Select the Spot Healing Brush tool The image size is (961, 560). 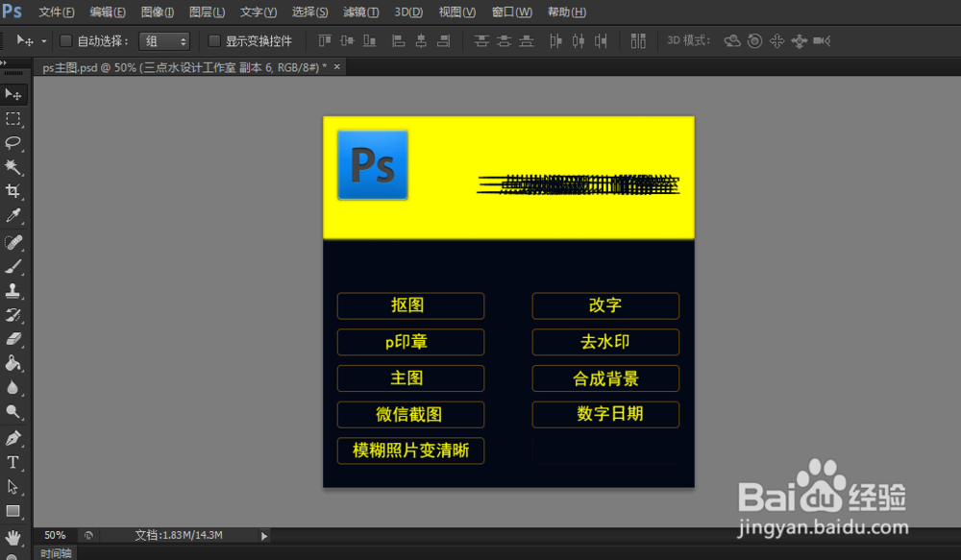(x=12, y=243)
